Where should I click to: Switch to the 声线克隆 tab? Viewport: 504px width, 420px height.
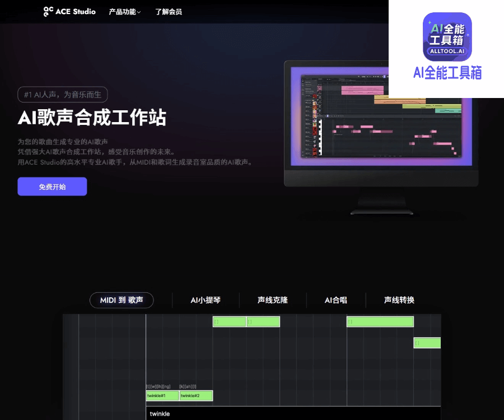pyautogui.click(x=273, y=300)
